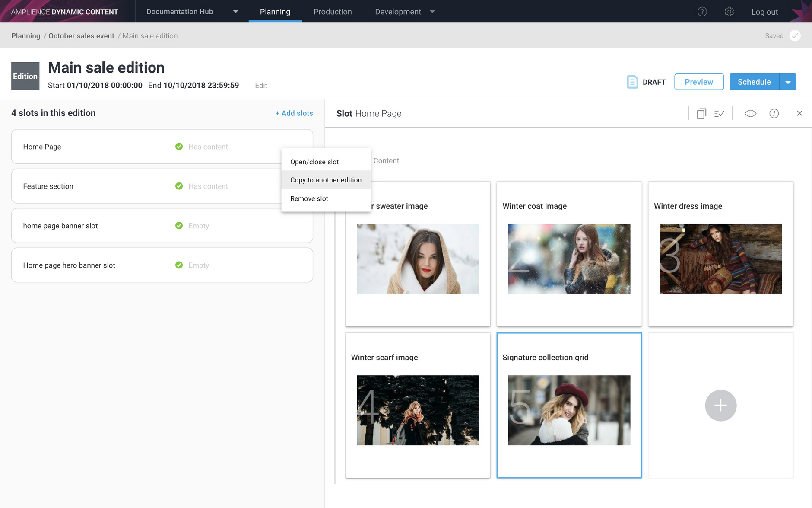
Task: Click the Edition badge icon
Action: point(25,76)
